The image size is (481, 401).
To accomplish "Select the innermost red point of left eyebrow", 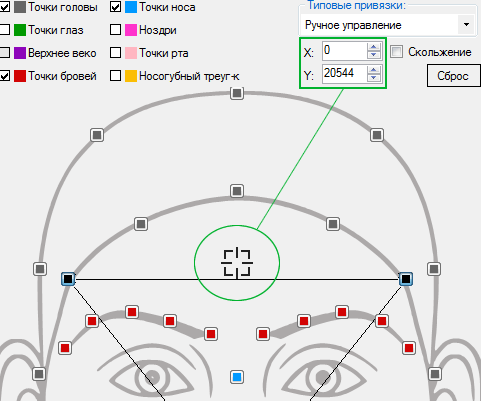I will point(211,334).
